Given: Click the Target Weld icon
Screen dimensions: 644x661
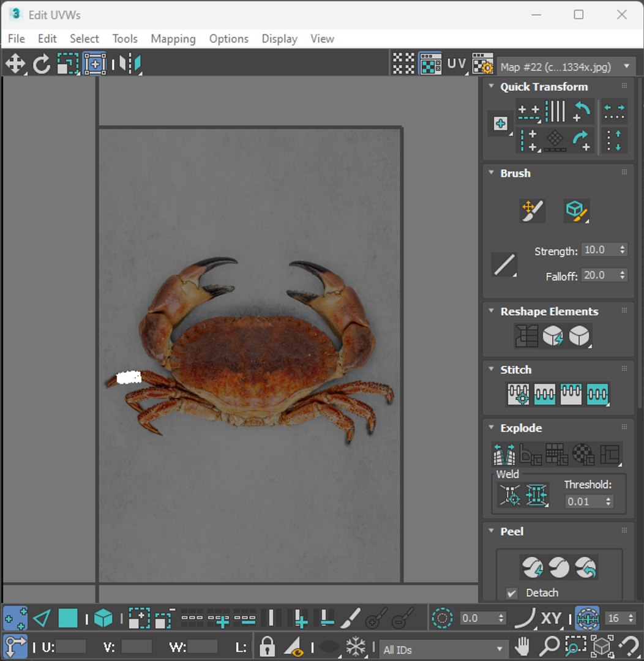Looking at the screenshot, I should 509,495.
